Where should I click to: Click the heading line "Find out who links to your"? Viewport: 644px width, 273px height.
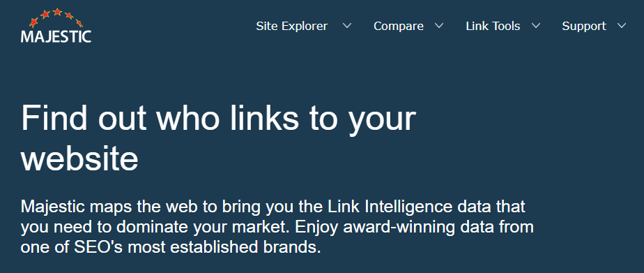click(219, 119)
